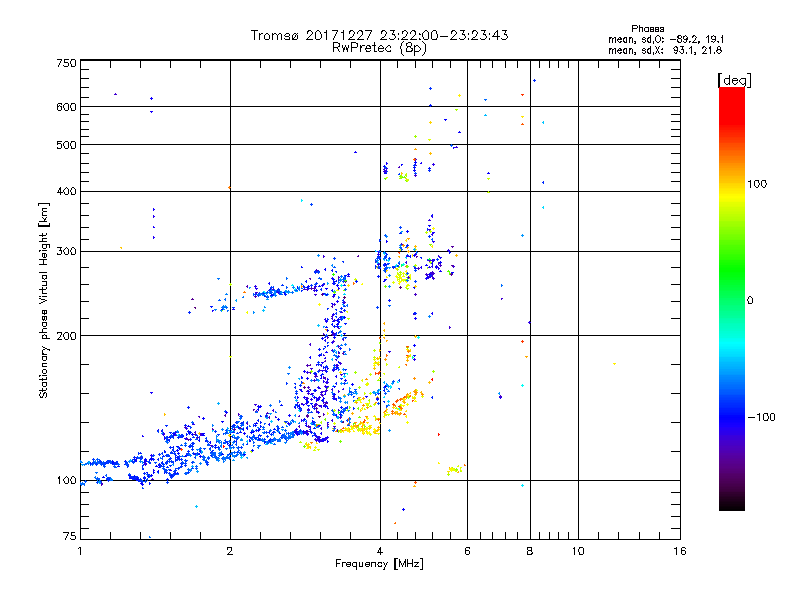The height and width of the screenshot is (600, 800).
Task: Click the y-axis label '600'
Action: coord(66,107)
